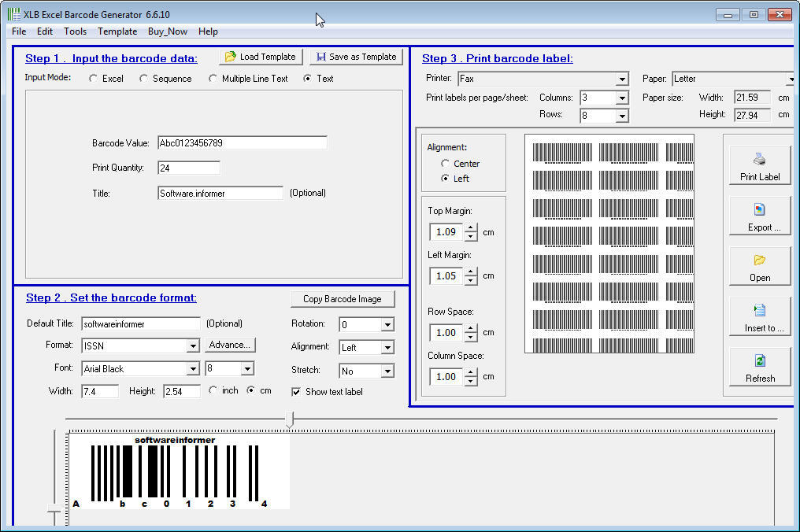Select Sequence input mode
Viewport: 800px width, 532px height.
[x=143, y=79]
